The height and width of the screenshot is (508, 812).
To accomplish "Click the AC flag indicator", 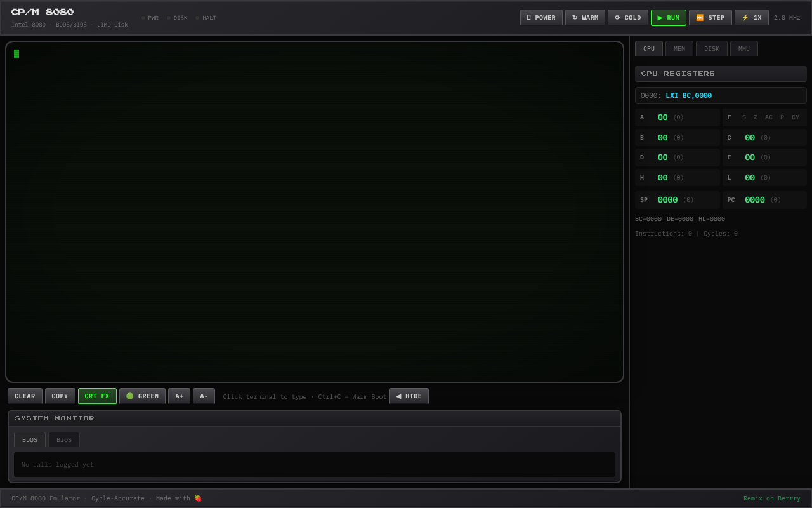I will click(x=769, y=117).
